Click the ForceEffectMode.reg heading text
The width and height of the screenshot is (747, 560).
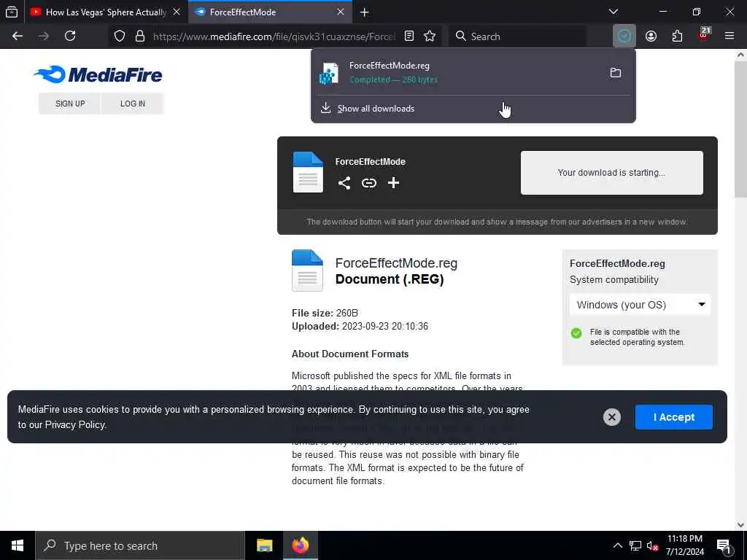tap(396, 262)
